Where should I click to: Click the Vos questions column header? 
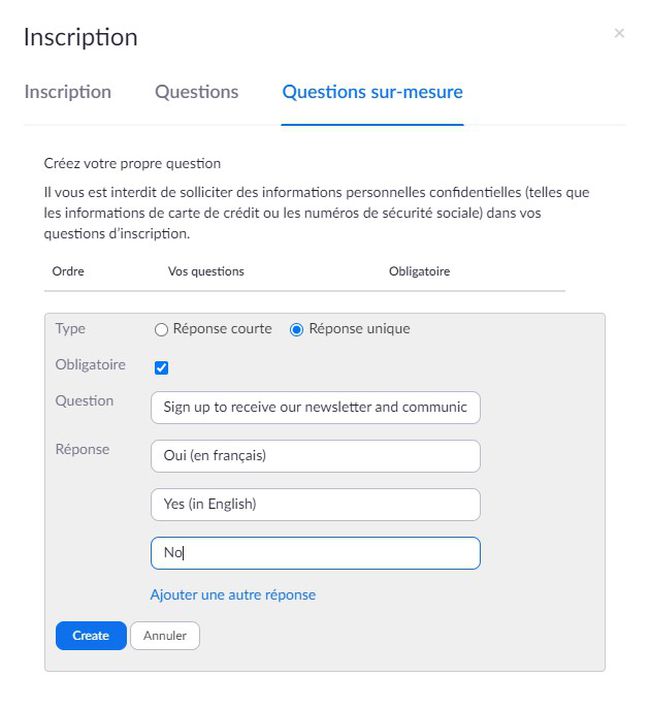click(x=206, y=271)
